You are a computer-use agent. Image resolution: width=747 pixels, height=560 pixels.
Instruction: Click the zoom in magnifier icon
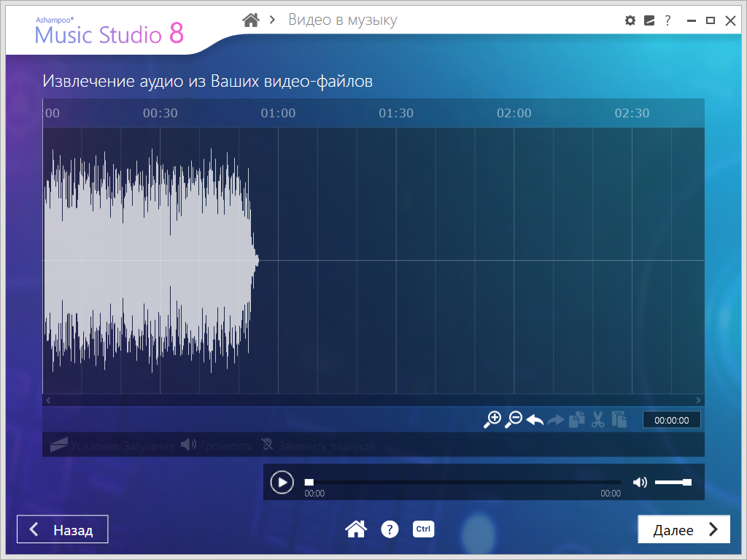tap(493, 419)
